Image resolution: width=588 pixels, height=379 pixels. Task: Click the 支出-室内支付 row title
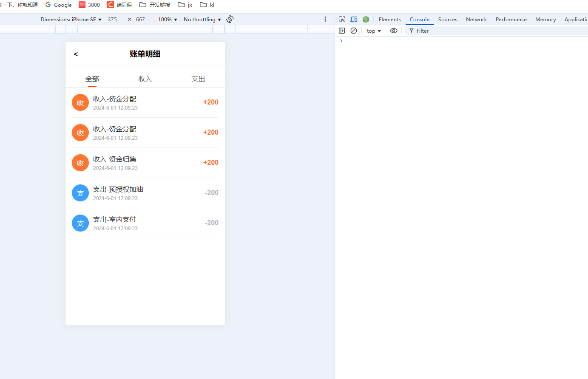click(115, 219)
